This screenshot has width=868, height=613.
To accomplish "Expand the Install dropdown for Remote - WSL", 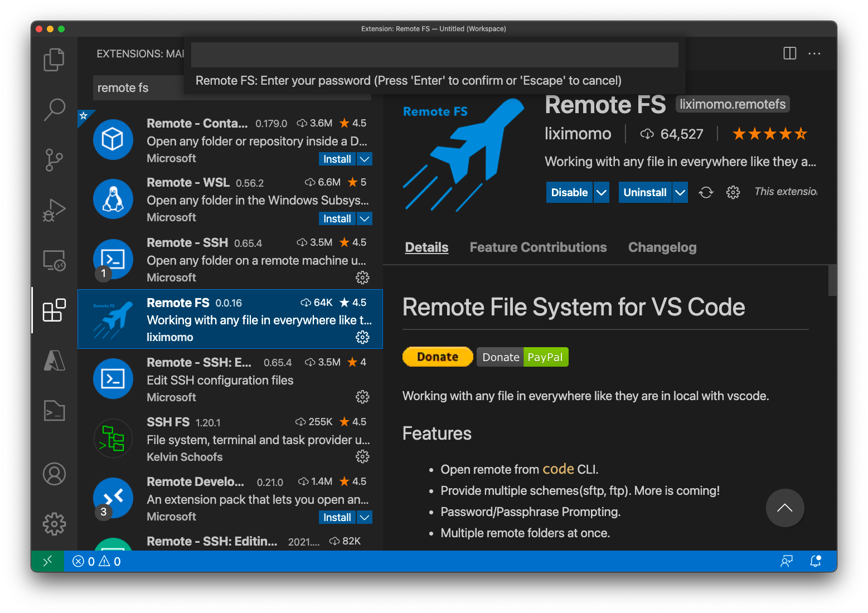I will [364, 218].
